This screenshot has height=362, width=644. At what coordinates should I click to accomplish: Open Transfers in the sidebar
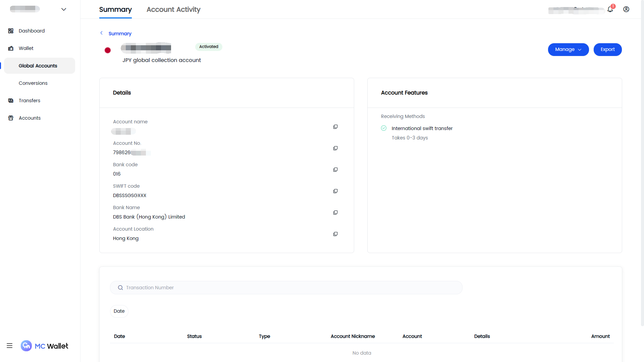pyautogui.click(x=30, y=101)
